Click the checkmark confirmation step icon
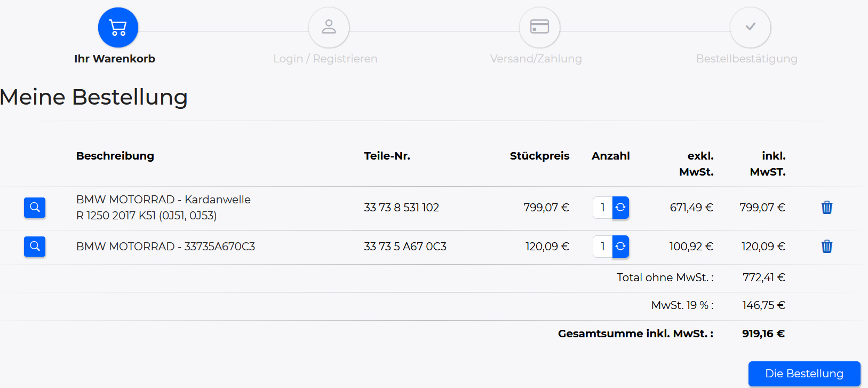Viewport: 868px width, 388px height. point(750,27)
